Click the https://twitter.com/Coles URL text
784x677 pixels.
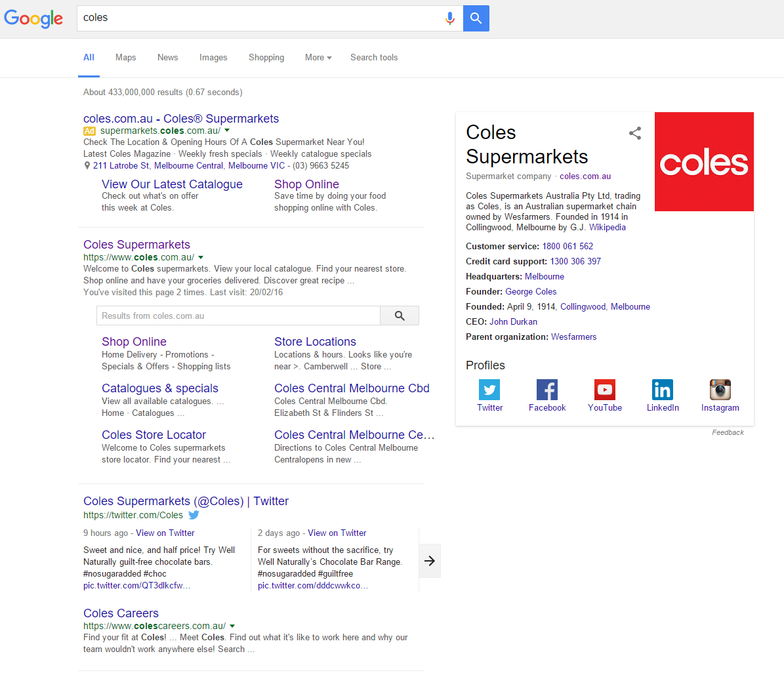click(133, 515)
